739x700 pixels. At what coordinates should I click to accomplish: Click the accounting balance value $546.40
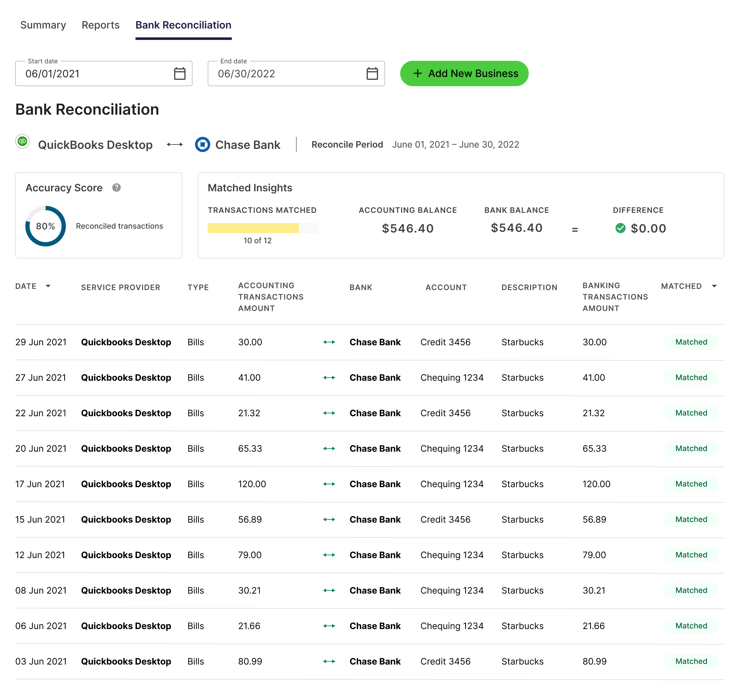coord(408,228)
